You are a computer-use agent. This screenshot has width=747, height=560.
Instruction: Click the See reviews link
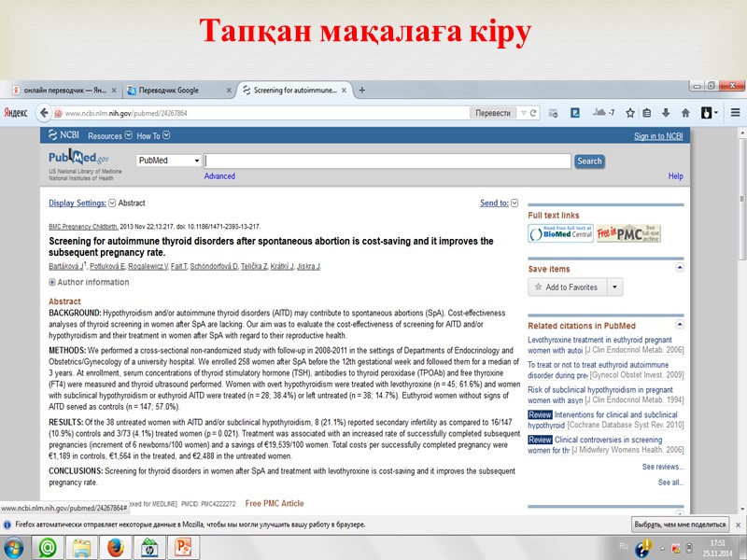pyautogui.click(x=663, y=467)
